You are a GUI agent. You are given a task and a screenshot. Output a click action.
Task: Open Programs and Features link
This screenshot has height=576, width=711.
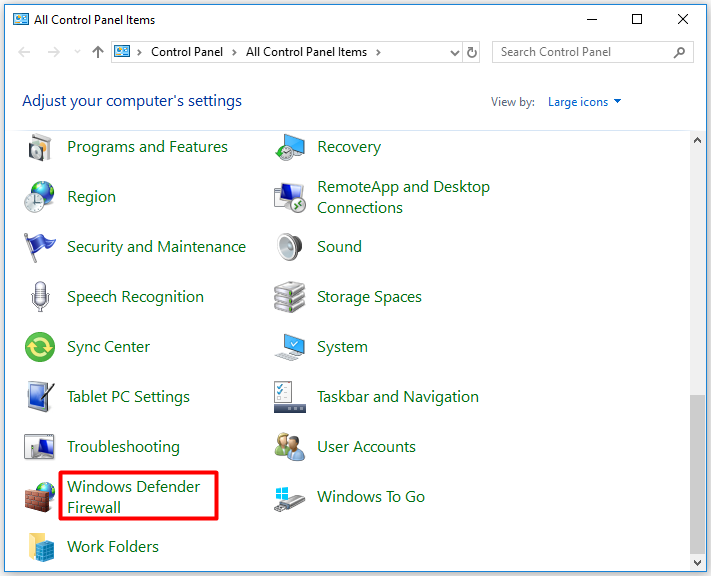pyautogui.click(x=147, y=147)
